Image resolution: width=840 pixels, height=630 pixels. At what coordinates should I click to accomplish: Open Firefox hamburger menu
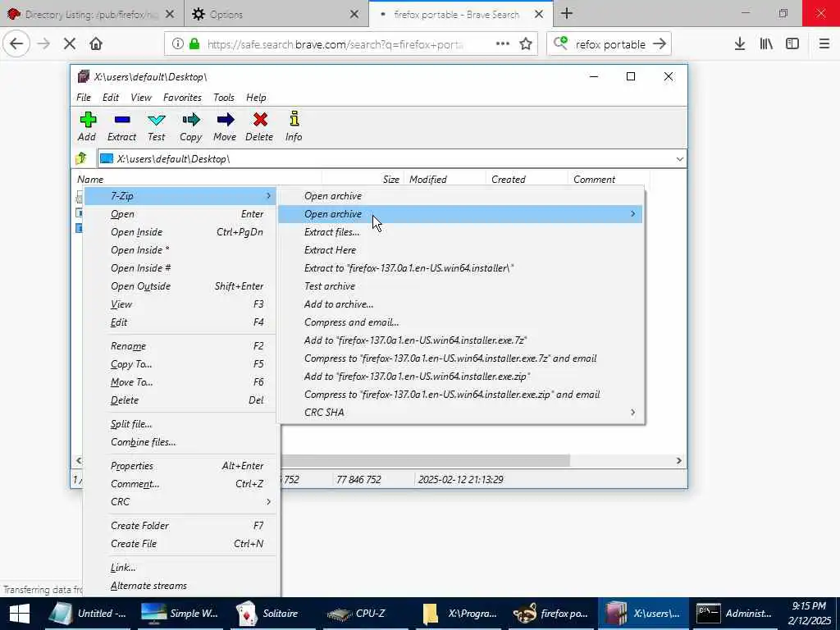[x=824, y=44]
